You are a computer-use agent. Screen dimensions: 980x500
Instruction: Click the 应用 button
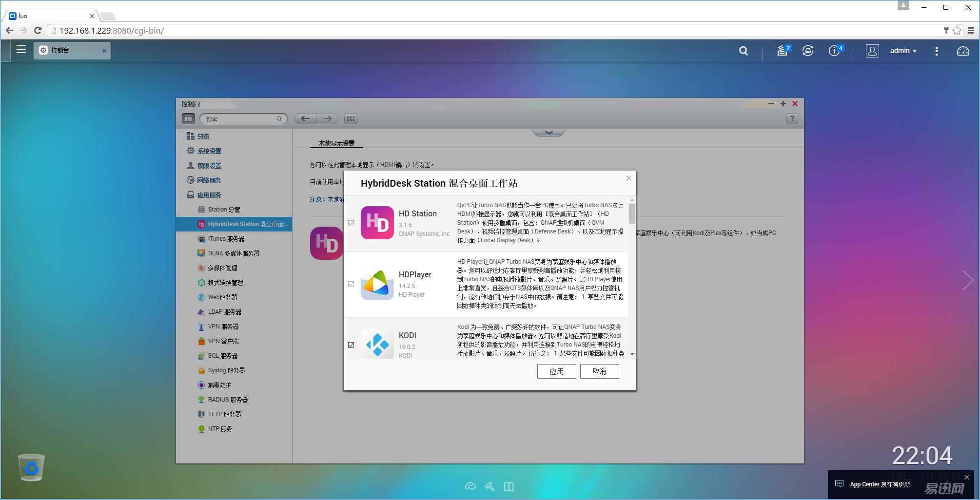pyautogui.click(x=556, y=371)
